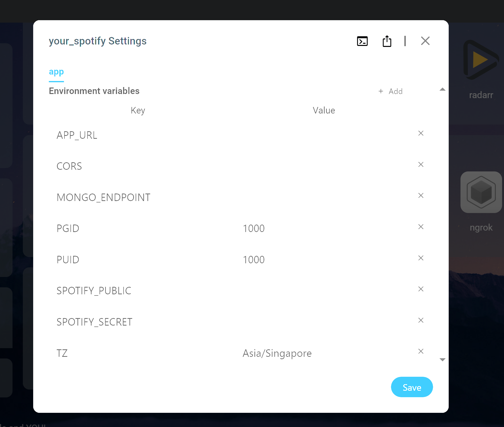Save the environment variable changes
The image size is (504, 427).
pos(412,387)
